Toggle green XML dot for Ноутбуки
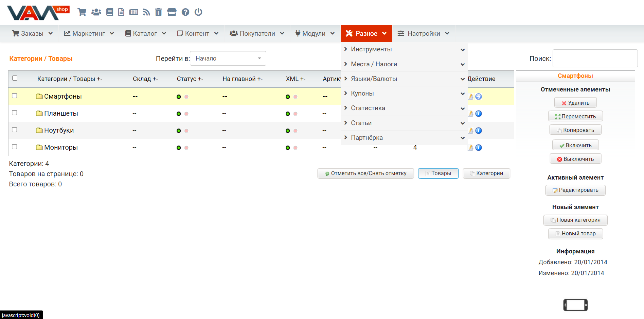This screenshot has width=644, height=319. pyautogui.click(x=288, y=131)
